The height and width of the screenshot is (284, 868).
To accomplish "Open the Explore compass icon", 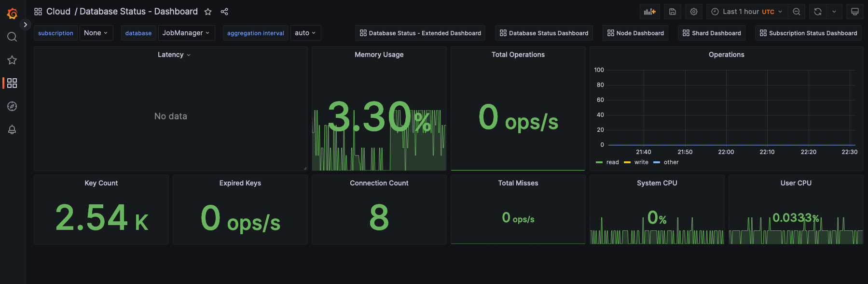I will (x=12, y=106).
